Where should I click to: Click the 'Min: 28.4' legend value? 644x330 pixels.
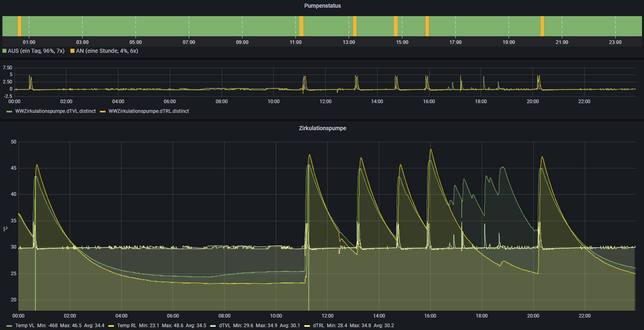pos(337,326)
